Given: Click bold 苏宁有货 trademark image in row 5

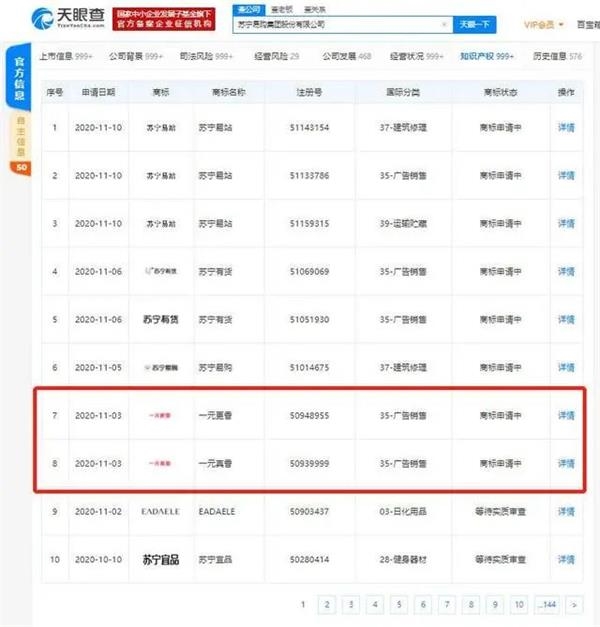Looking at the screenshot, I should pyautogui.click(x=161, y=319).
